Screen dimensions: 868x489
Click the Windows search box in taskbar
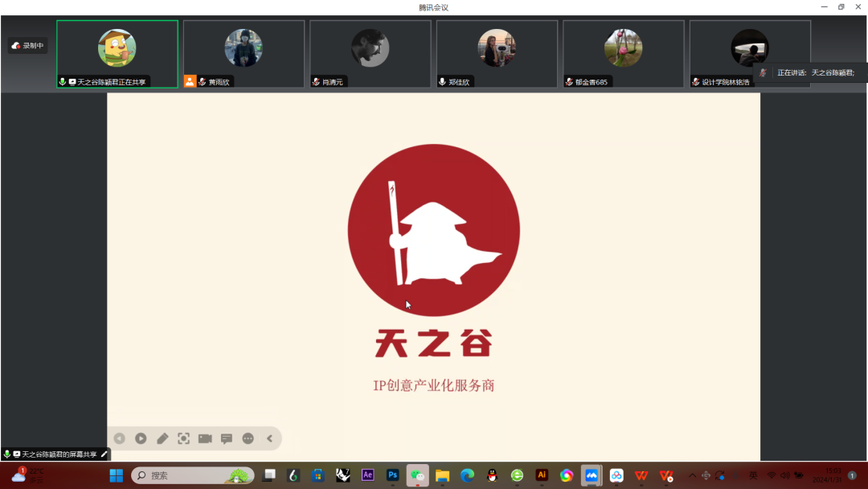tap(193, 475)
